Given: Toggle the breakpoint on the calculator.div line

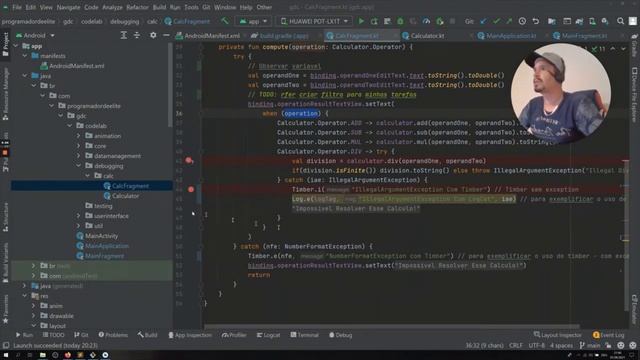Looking at the screenshot, I should (189, 160).
